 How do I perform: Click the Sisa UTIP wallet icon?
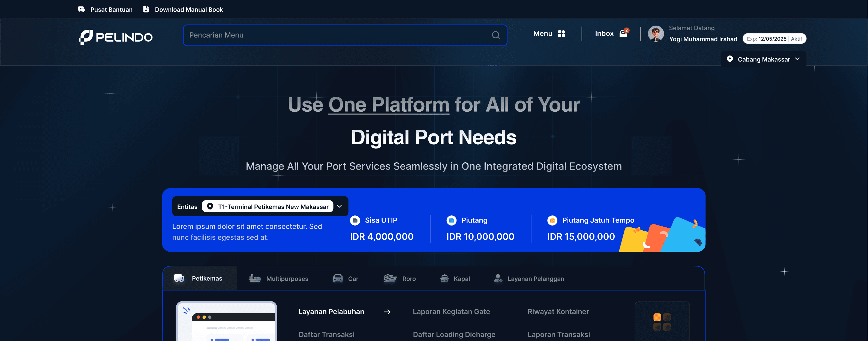tap(355, 220)
